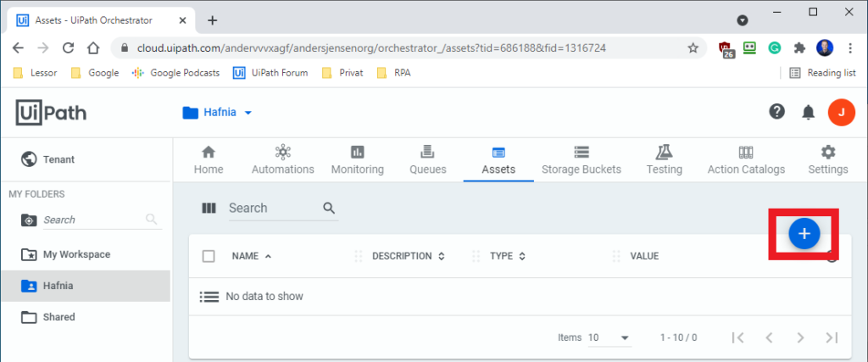The height and width of the screenshot is (362, 868).
Task: Click the browser Back arrow
Action: point(18,48)
